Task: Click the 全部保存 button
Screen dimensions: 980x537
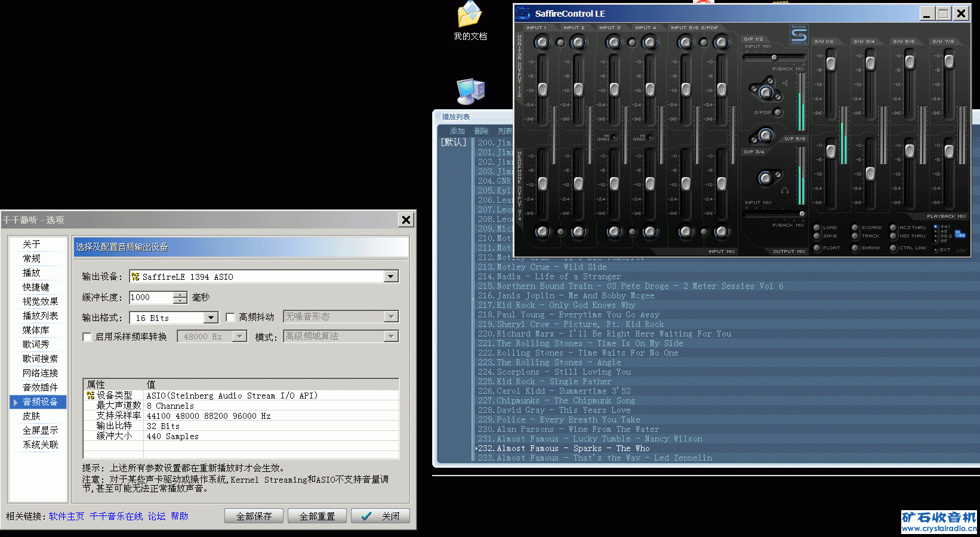Action: [x=254, y=516]
